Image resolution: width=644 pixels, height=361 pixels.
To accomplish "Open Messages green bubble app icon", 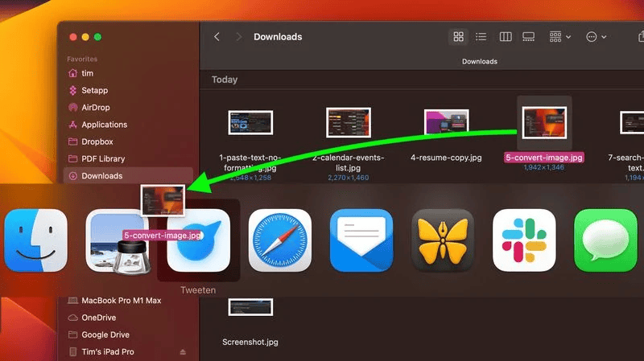I will click(605, 240).
